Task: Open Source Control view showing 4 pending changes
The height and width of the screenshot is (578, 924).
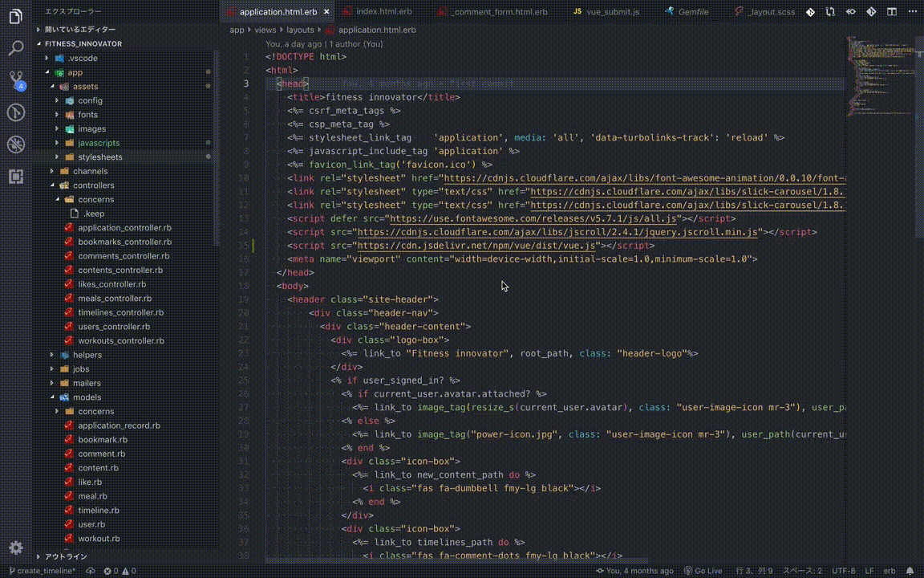Action: (15, 79)
